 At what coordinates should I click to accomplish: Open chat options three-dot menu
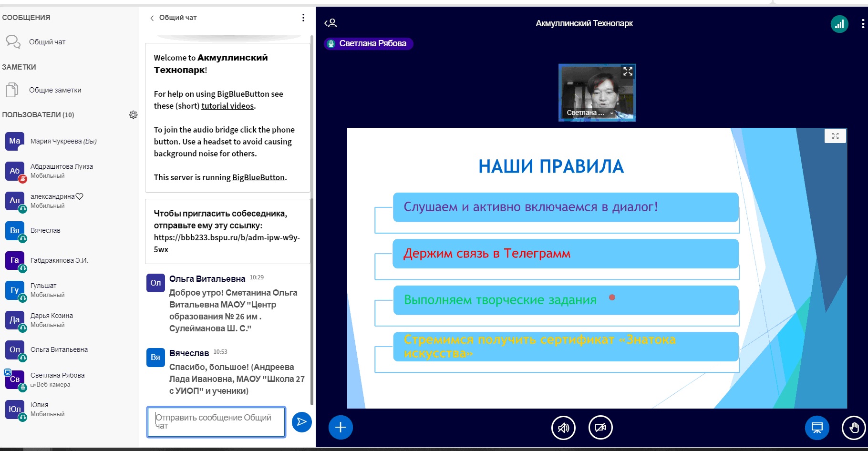coord(303,18)
